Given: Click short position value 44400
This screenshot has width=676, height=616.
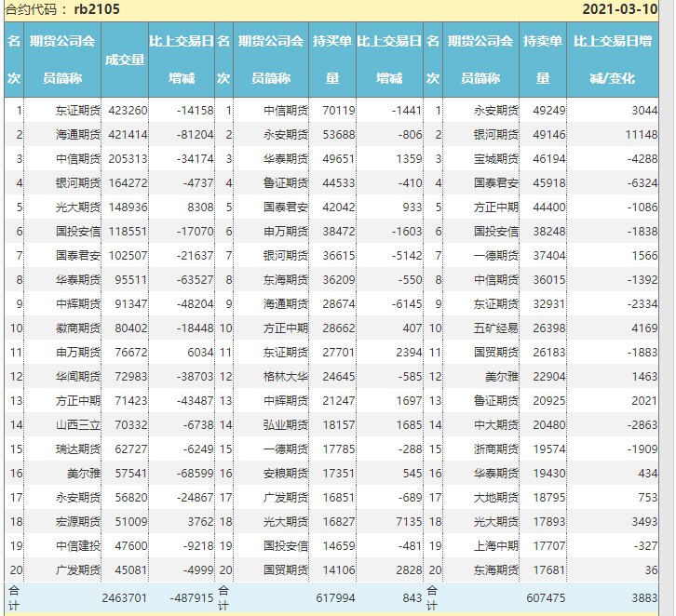Looking at the screenshot, I should point(548,208).
